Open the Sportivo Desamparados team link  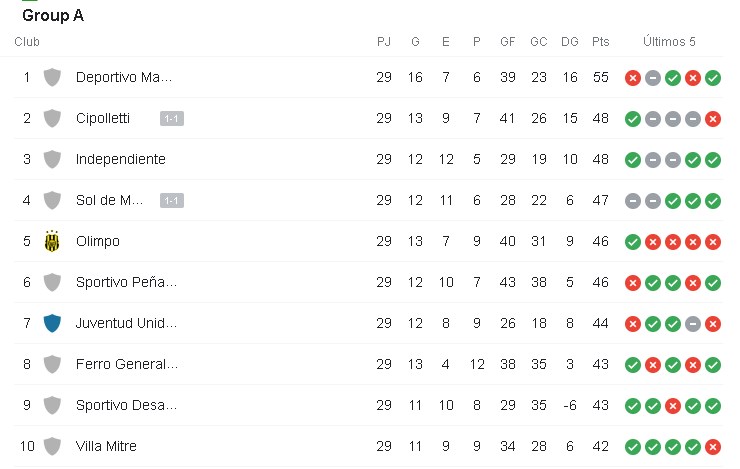(127, 405)
